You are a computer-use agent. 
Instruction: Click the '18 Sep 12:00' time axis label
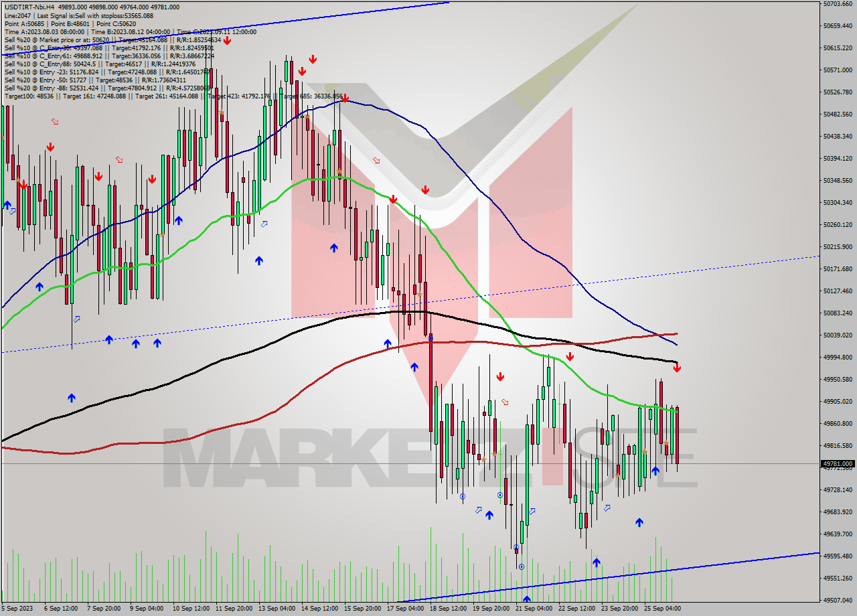[x=449, y=609]
